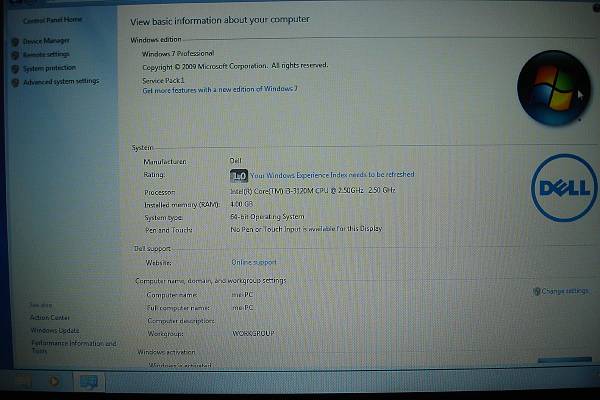Open System protection link
The height and width of the screenshot is (400, 600).
coord(49,68)
